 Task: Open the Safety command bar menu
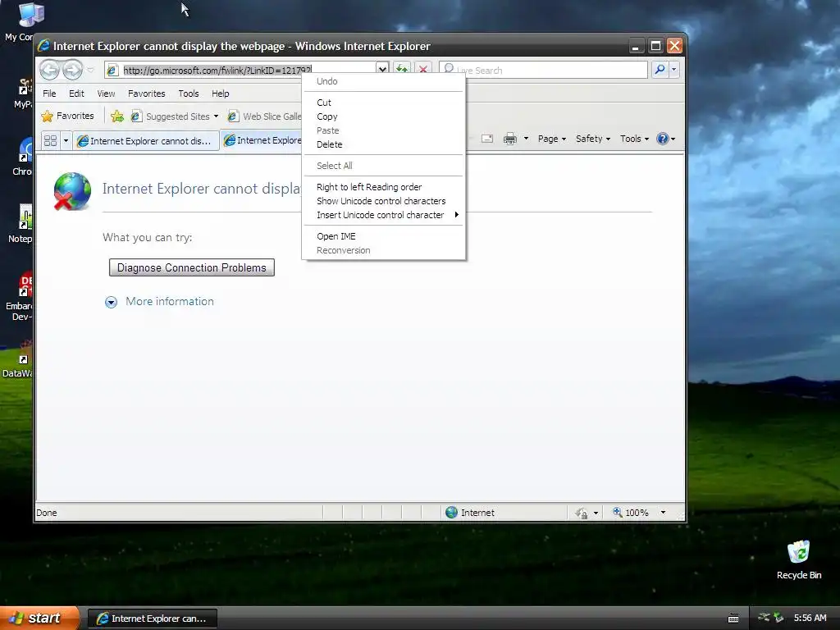[x=592, y=139]
